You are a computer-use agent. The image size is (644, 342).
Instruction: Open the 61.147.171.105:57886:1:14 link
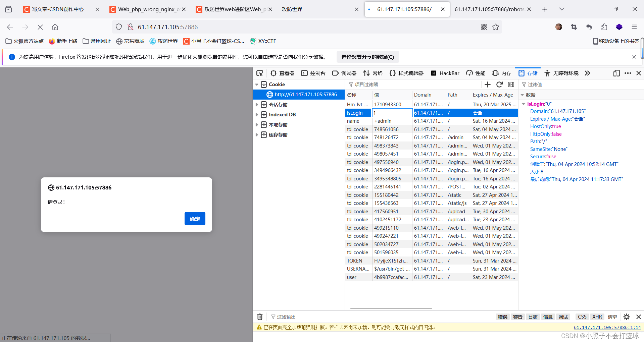[607, 327]
